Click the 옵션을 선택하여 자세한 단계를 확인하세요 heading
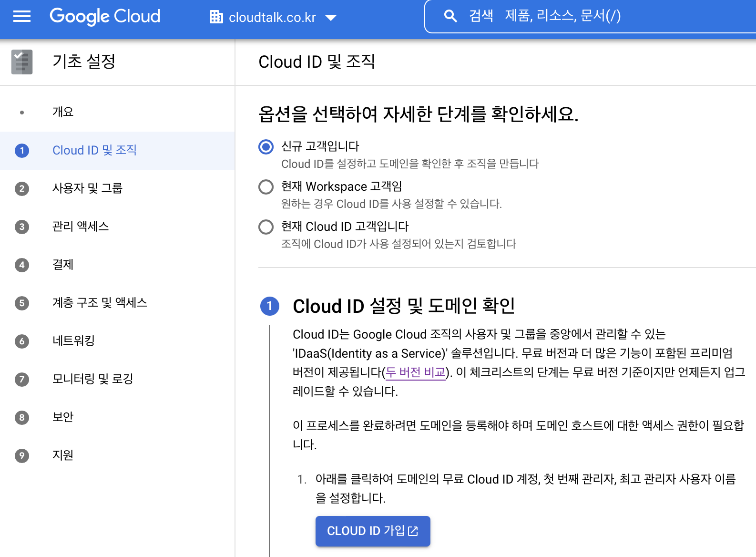This screenshot has width=756, height=557. (x=418, y=114)
